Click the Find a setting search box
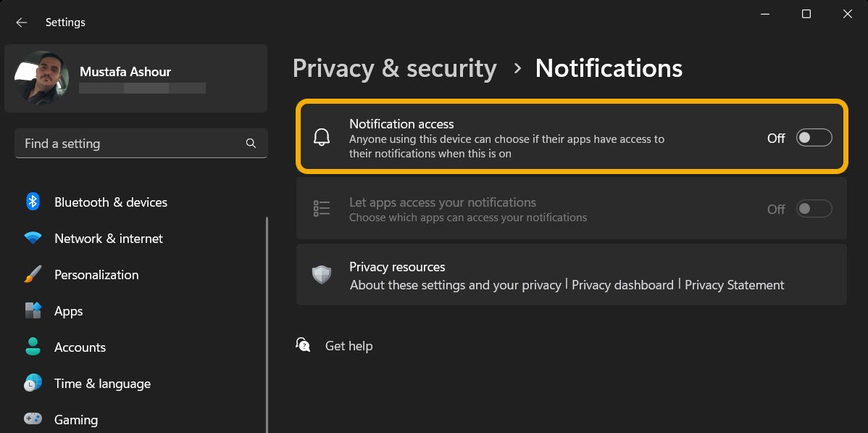The image size is (868, 433). [x=130, y=143]
